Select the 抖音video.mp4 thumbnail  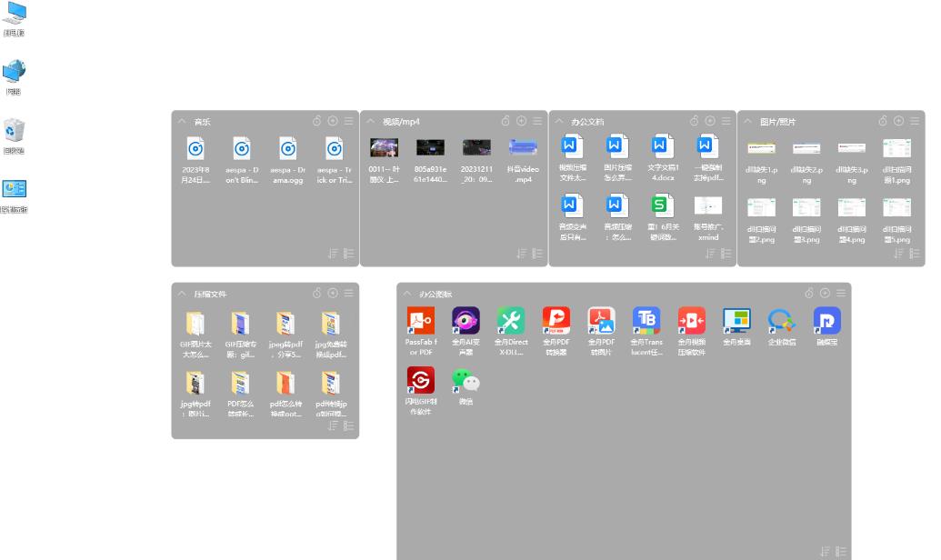pyautogui.click(x=523, y=147)
